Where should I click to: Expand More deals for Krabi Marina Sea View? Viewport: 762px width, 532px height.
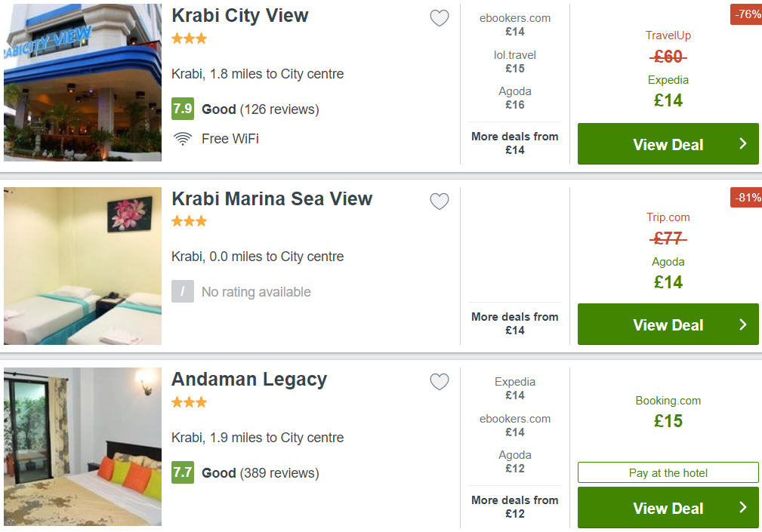click(514, 323)
